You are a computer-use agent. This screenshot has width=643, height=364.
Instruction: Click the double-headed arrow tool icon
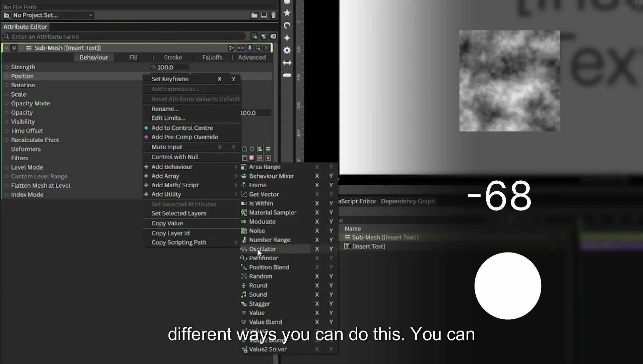pos(287,63)
